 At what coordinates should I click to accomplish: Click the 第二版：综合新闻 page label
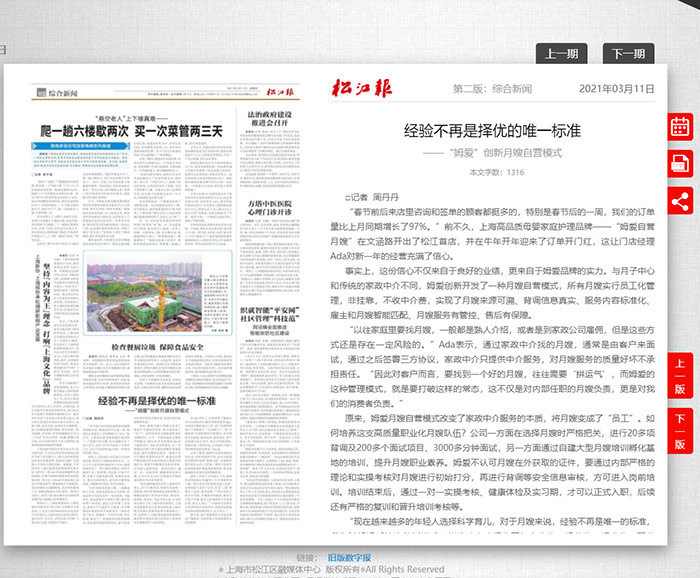pos(492,88)
